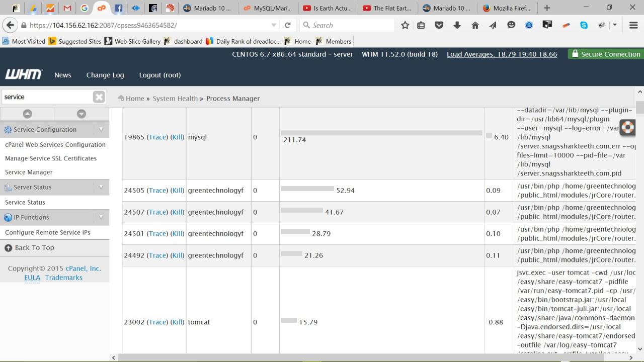The height and width of the screenshot is (362, 644).
Task: Open Service Manager in the sidebar
Action: coord(29,172)
